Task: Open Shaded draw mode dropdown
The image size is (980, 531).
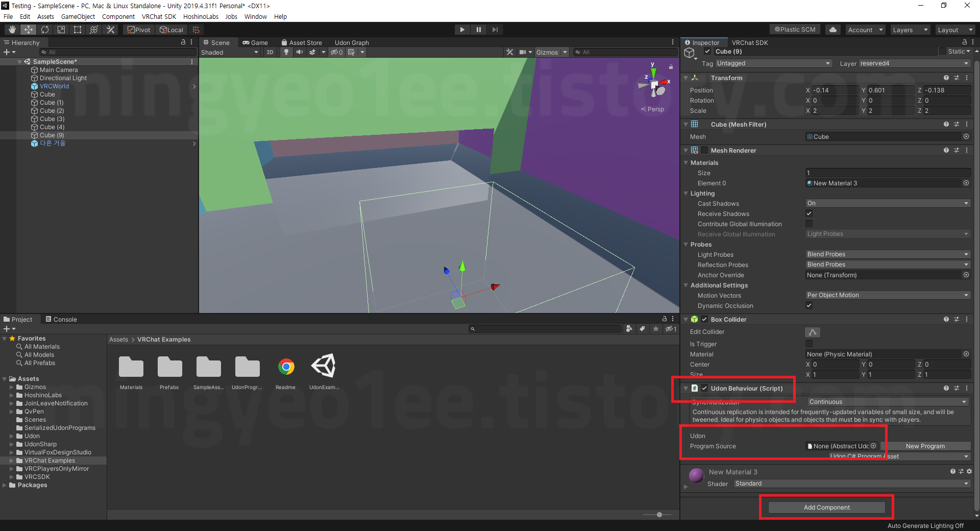Action: [230, 52]
